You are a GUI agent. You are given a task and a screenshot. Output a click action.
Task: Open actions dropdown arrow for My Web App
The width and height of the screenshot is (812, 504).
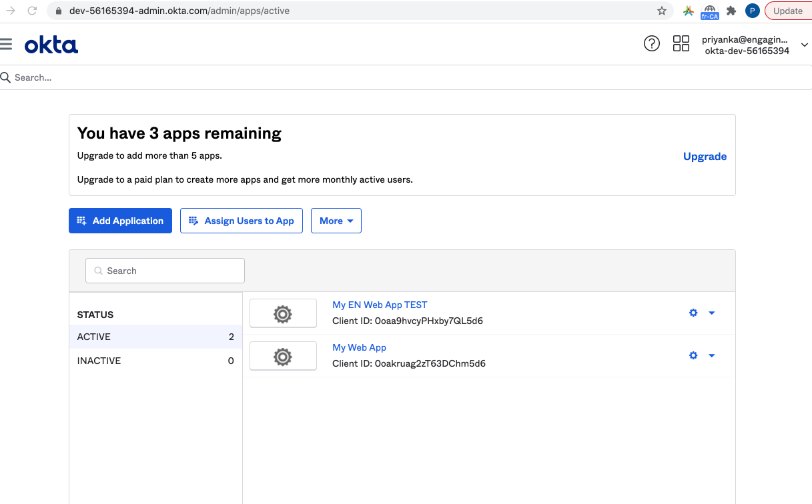pos(711,355)
